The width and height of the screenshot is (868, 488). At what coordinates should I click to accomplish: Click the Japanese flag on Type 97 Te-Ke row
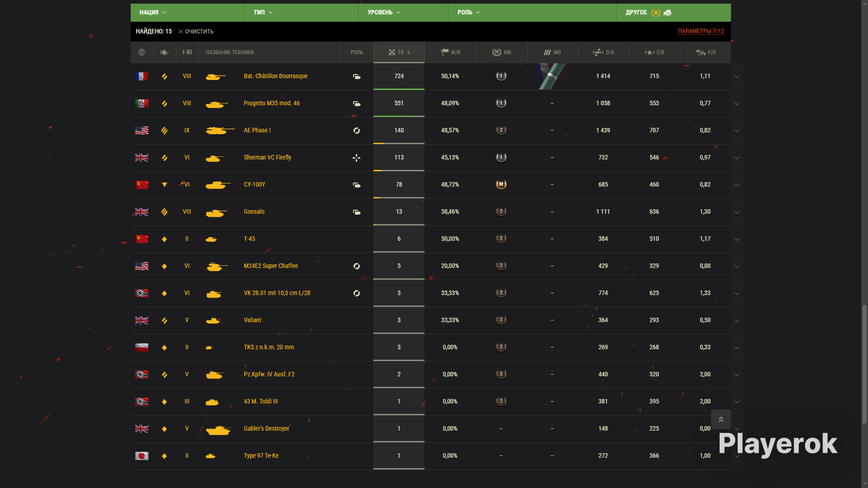(142, 456)
